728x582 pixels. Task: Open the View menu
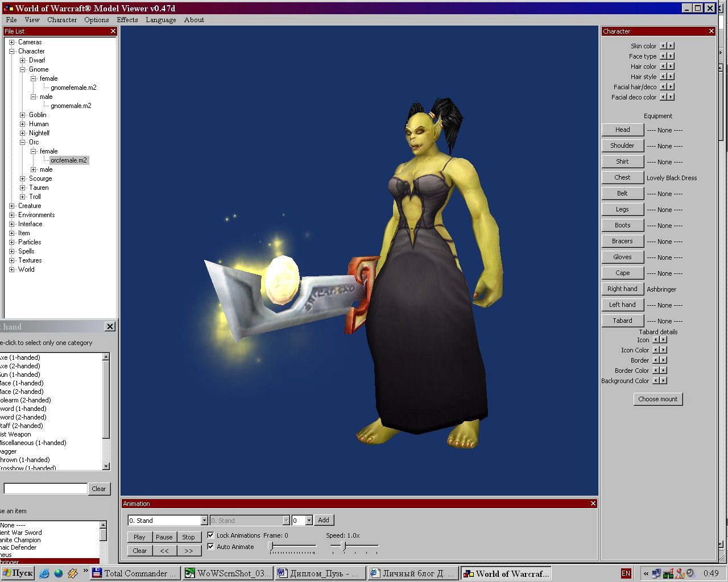[32, 20]
